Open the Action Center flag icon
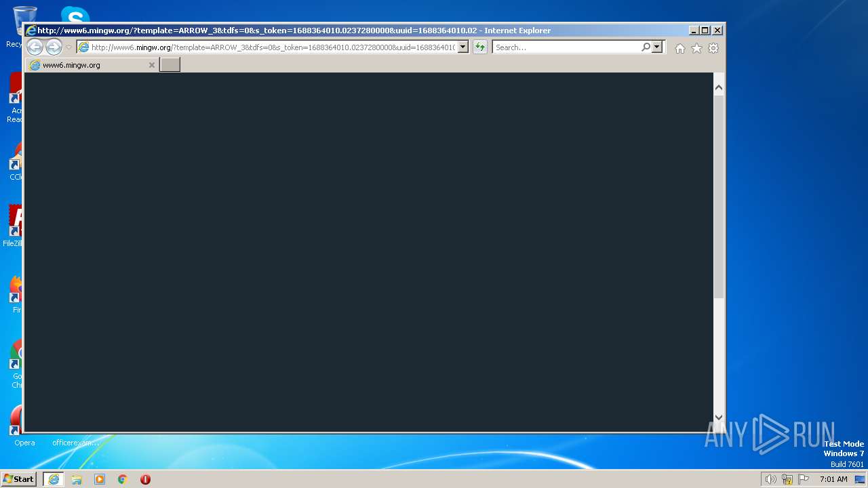Screen dimensions: 868x488 [803, 479]
